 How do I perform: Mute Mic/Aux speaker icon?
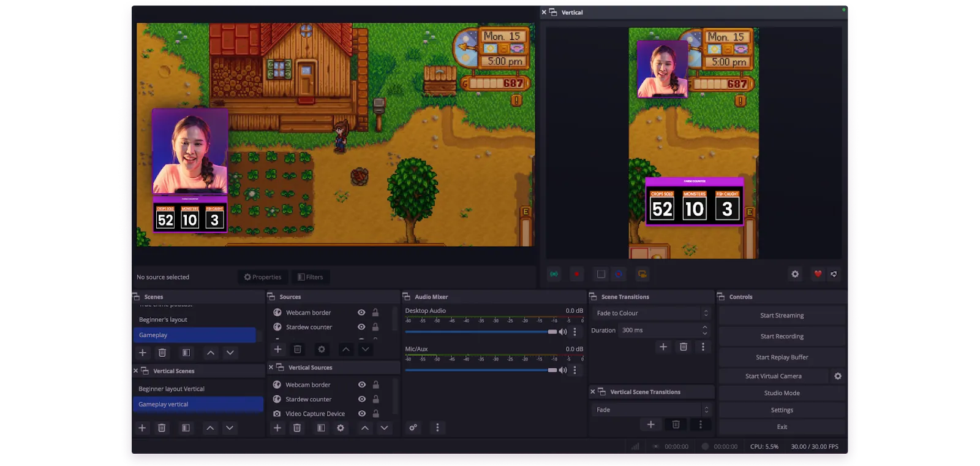[563, 370]
